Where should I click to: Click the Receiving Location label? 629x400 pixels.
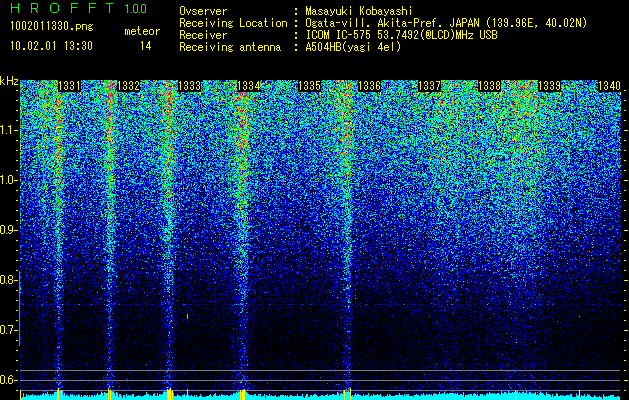(x=233, y=23)
